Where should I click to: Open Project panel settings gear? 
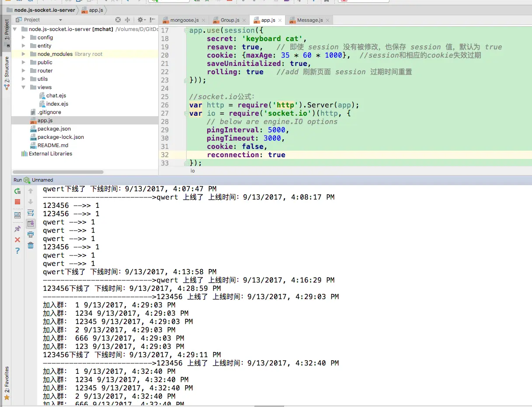click(x=141, y=20)
